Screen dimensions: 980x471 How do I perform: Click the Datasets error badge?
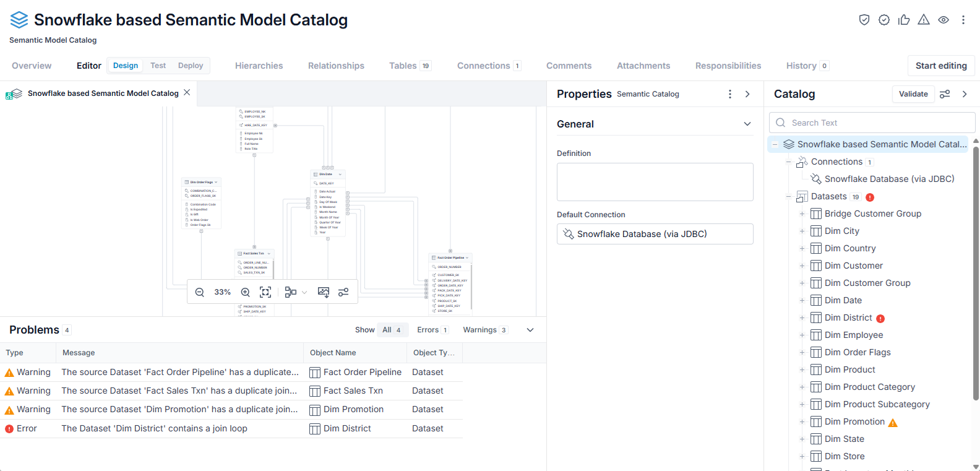(870, 197)
